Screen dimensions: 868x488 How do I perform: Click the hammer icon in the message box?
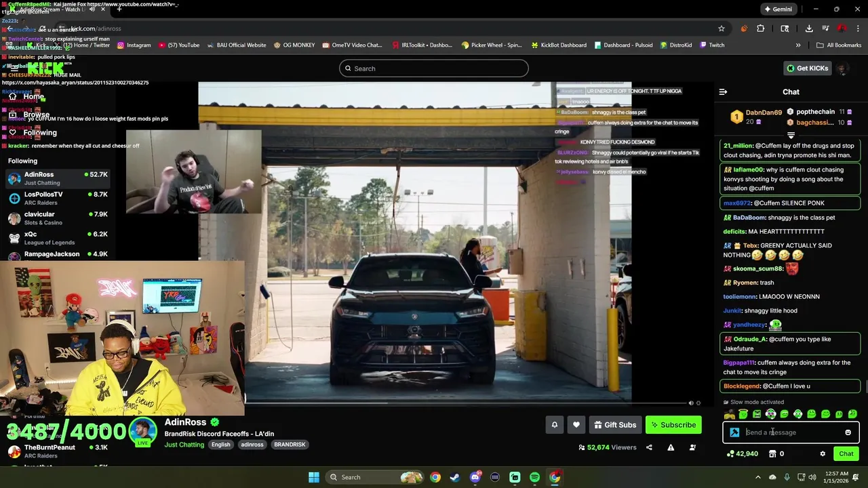734,432
